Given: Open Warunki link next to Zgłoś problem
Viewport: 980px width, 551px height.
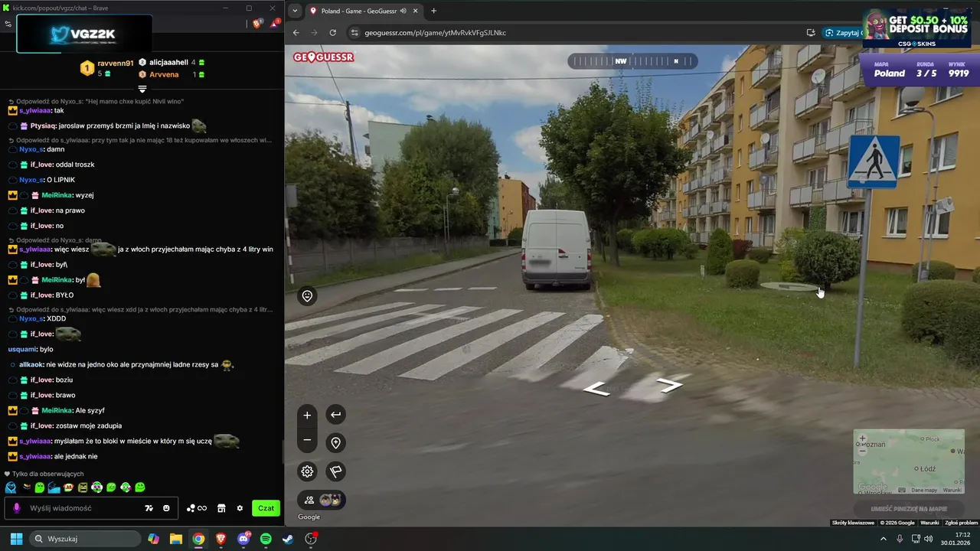Looking at the screenshot, I should [929, 523].
